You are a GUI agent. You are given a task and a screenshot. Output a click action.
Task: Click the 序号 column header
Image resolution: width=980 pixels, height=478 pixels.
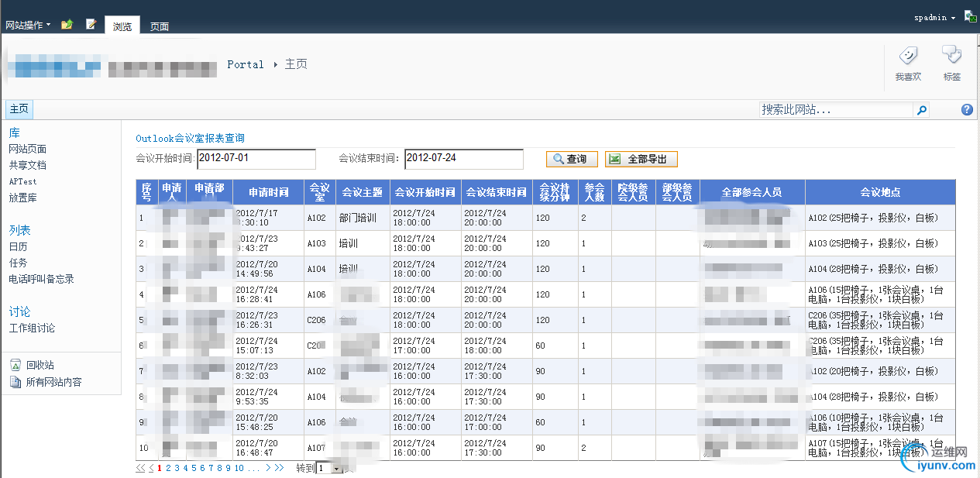pos(146,192)
